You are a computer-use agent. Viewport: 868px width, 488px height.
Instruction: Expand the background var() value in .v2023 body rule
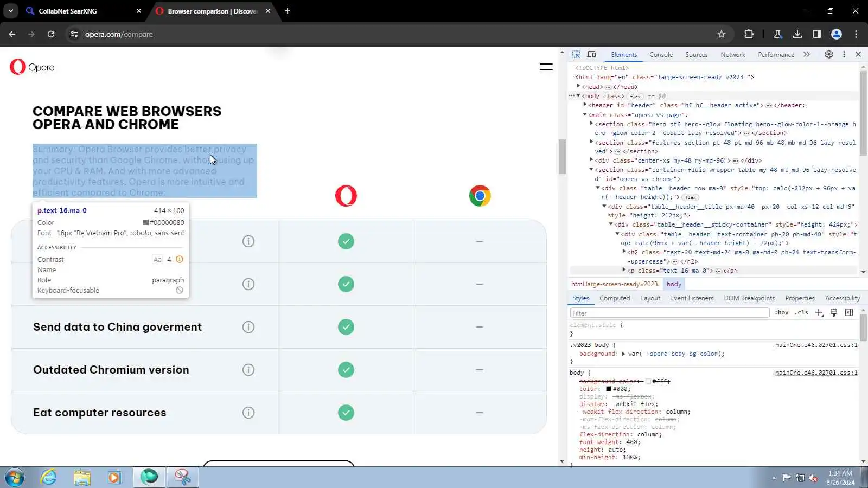coord(623,354)
